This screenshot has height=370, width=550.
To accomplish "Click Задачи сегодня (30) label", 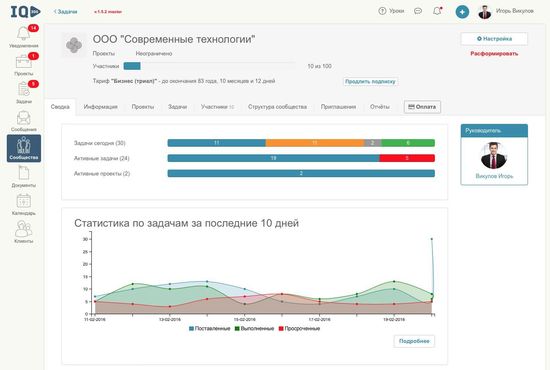I will pos(100,143).
